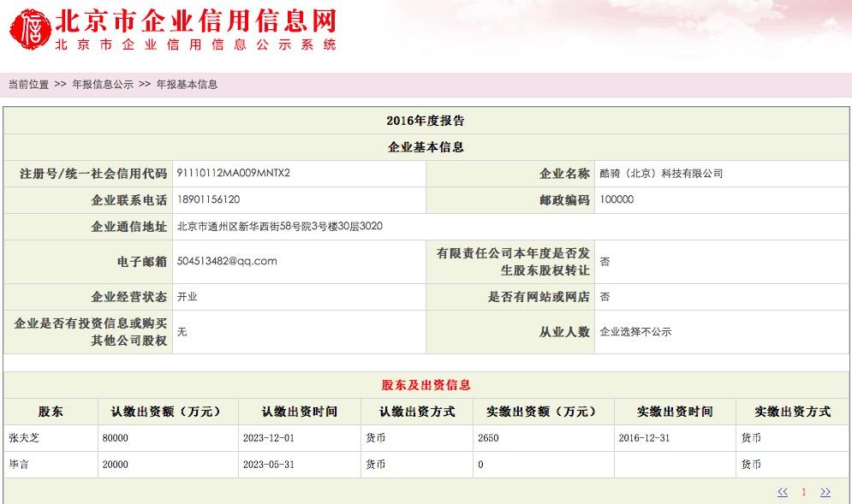The image size is (852, 504).
Task: Select company name 酷骑（北京）科技有限公司
Action: 661,173
